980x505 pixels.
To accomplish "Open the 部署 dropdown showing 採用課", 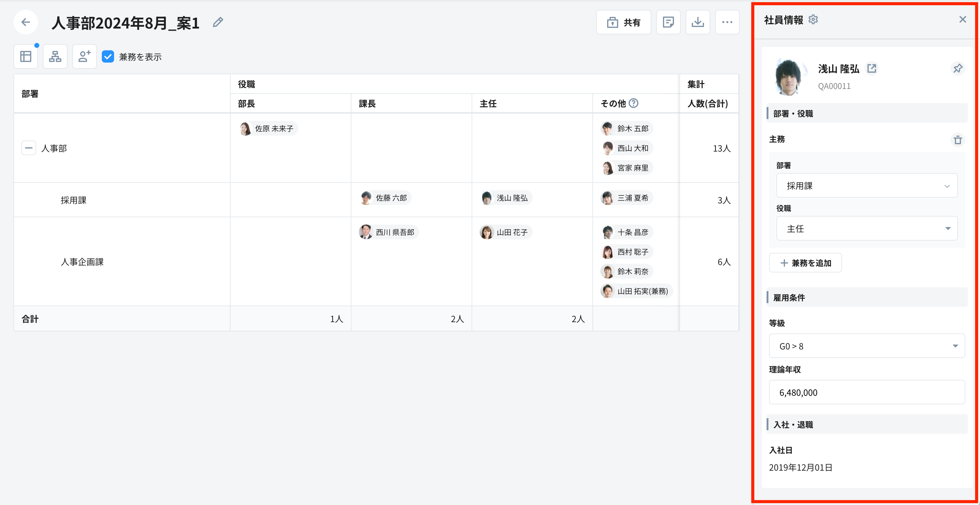I will point(867,186).
